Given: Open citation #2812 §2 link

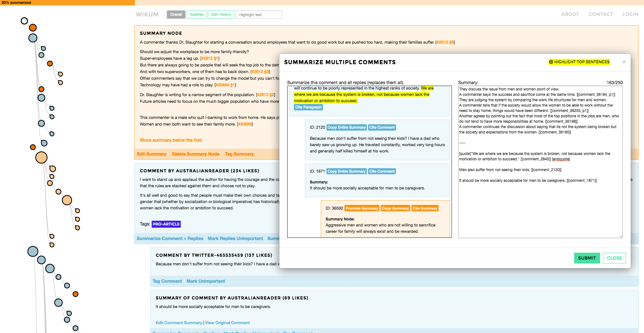Looking at the screenshot, I should (266, 95).
